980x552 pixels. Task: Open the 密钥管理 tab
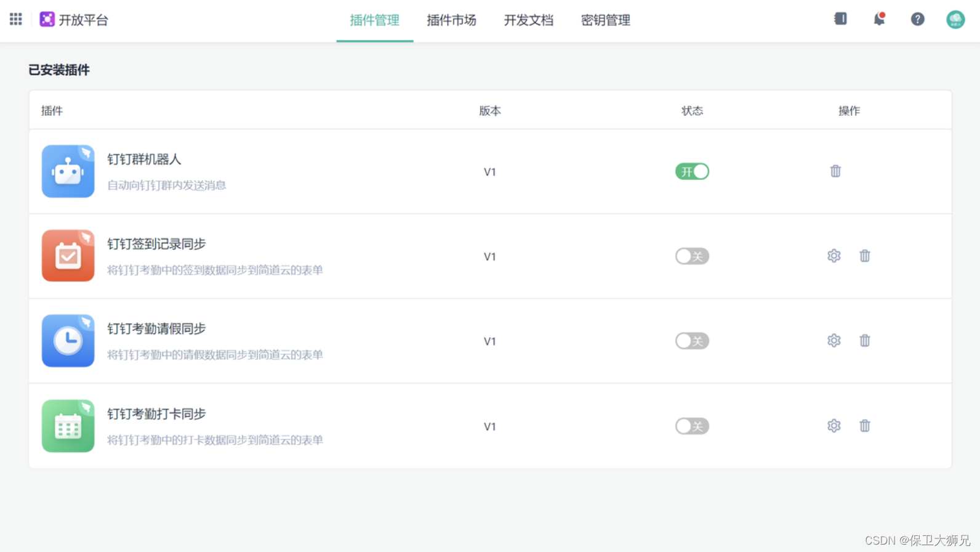pos(606,20)
